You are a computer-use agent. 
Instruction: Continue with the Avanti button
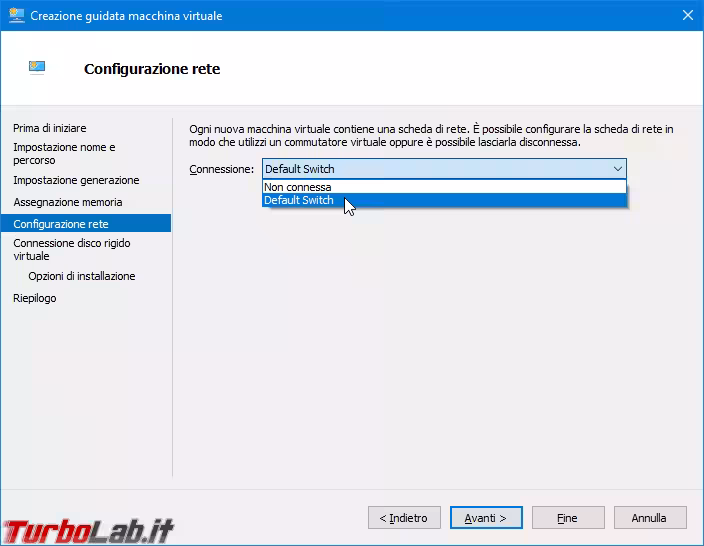pos(486,518)
